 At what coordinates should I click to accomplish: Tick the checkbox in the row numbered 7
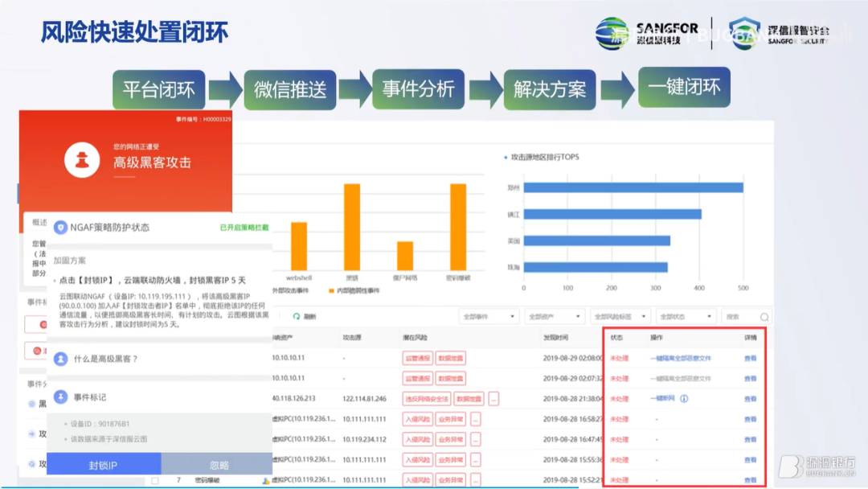155,481
